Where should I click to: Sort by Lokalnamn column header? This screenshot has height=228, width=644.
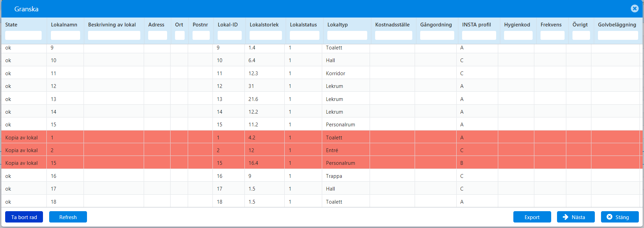click(x=64, y=25)
